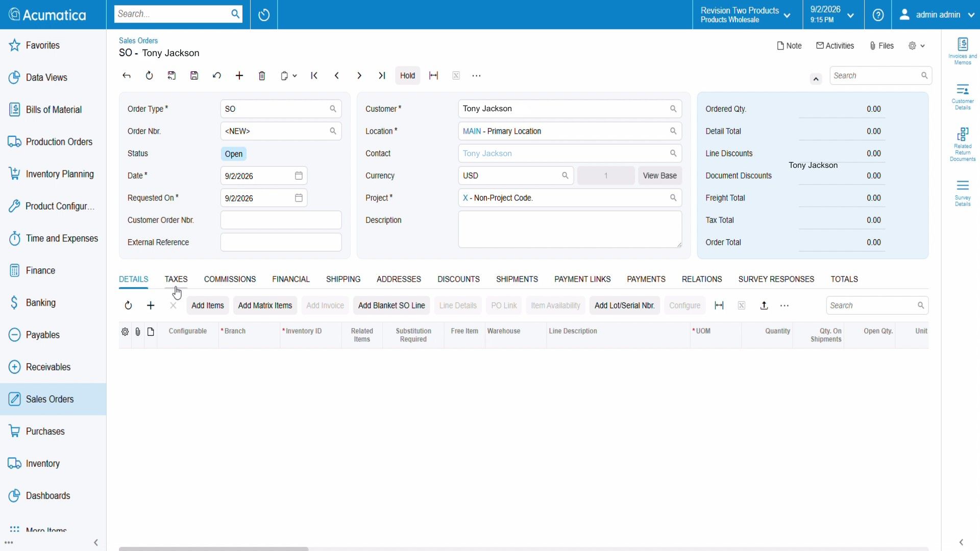Open Production Orders workspace
This screenshot has height=551, width=980.
click(53, 142)
